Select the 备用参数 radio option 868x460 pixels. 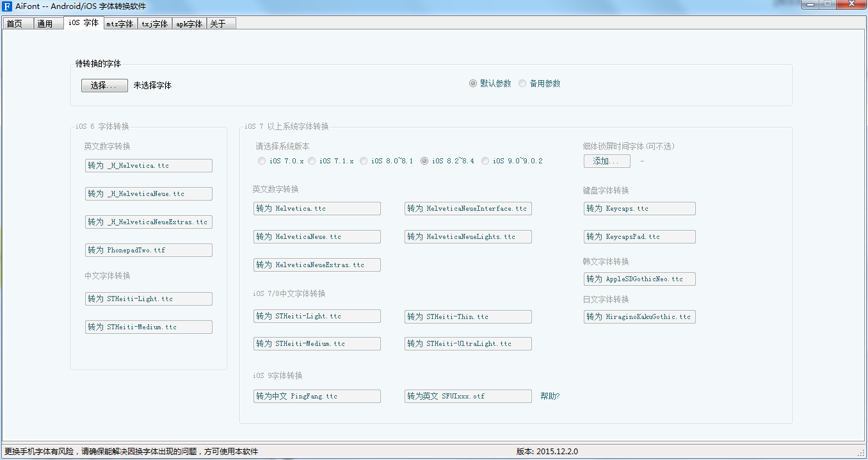point(522,83)
